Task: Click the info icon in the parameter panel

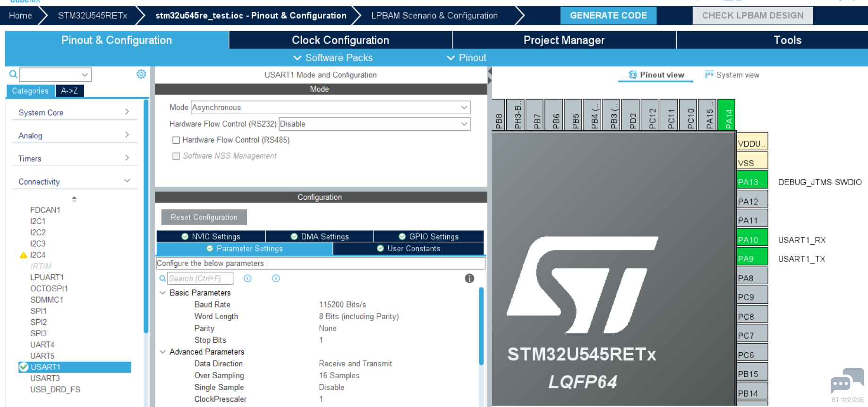Action: click(x=469, y=279)
